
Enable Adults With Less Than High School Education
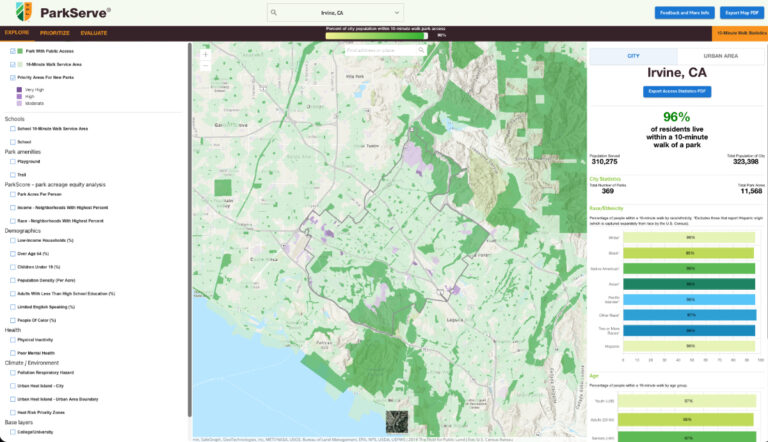pos(13,293)
